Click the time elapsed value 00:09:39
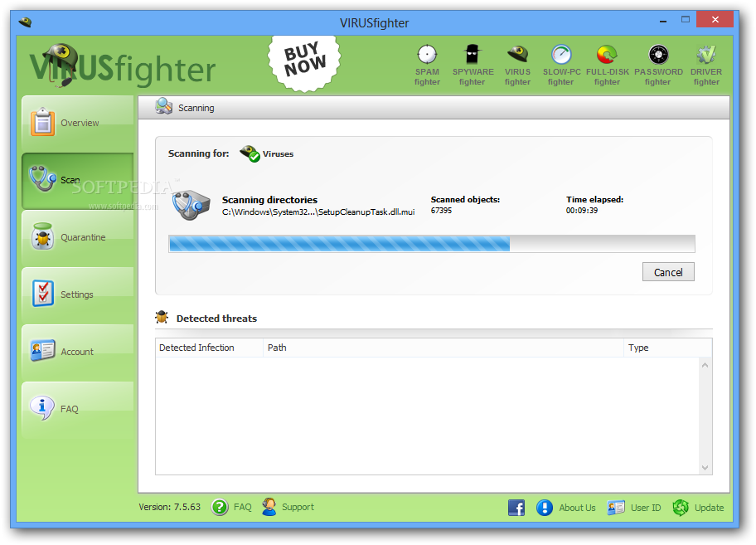The width and height of the screenshot is (756, 545). point(581,210)
